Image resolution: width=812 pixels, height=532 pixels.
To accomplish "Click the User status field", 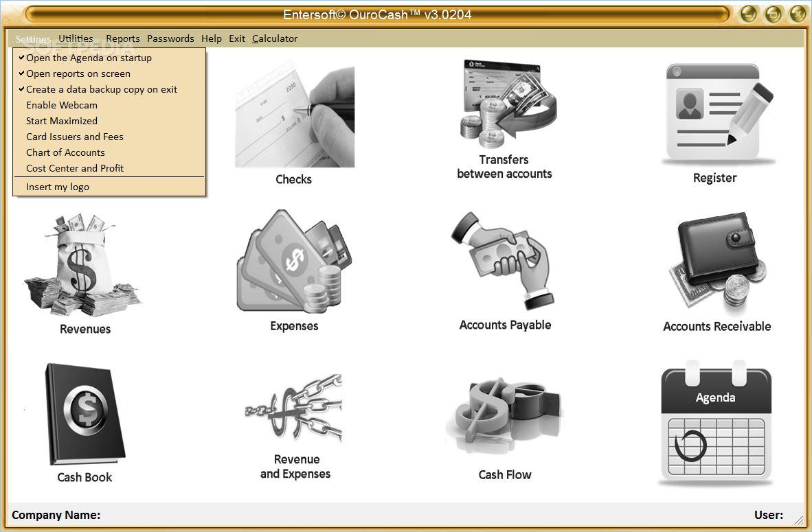I will pos(769,515).
